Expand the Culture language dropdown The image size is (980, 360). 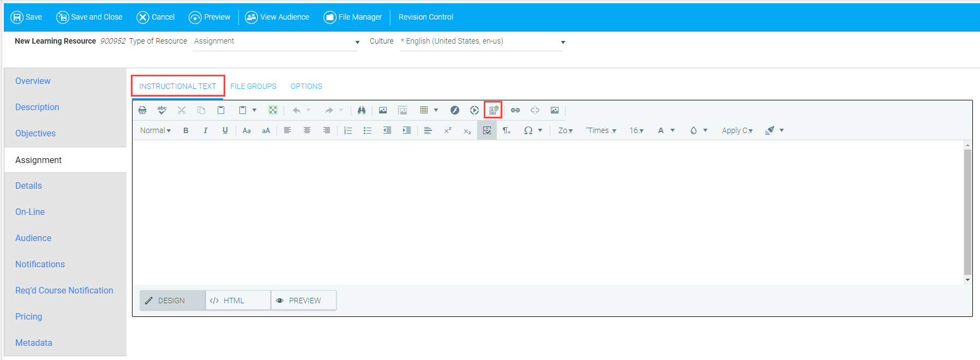click(x=483, y=41)
